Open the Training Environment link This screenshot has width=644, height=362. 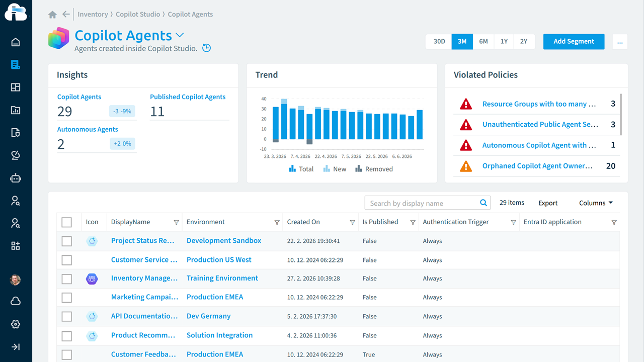pyautogui.click(x=222, y=278)
